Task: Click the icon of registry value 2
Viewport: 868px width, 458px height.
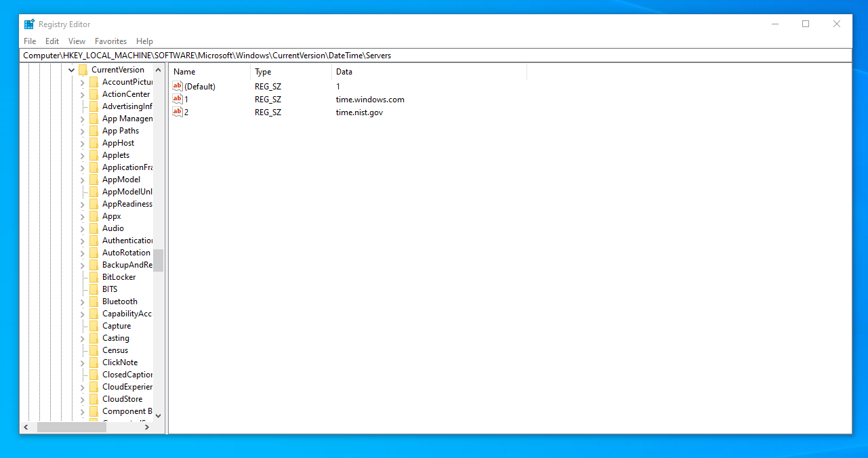Action: (178, 112)
